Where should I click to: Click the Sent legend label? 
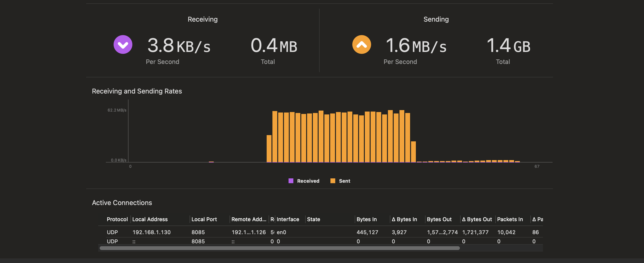click(344, 181)
